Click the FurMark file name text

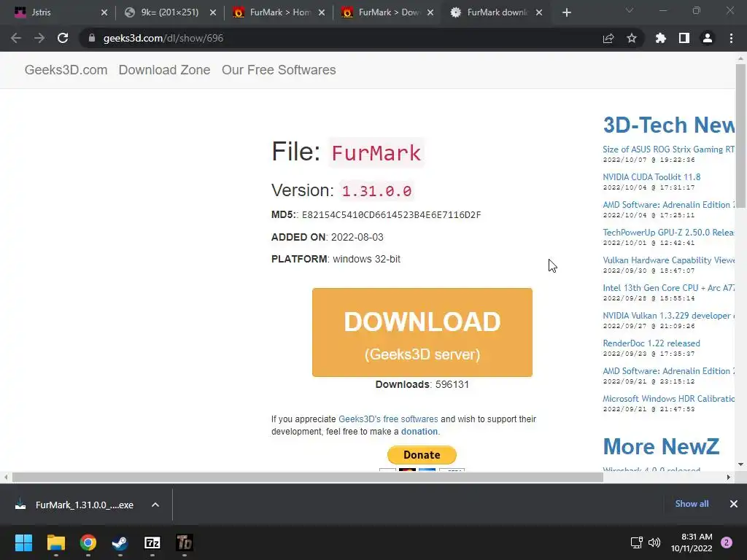click(376, 153)
